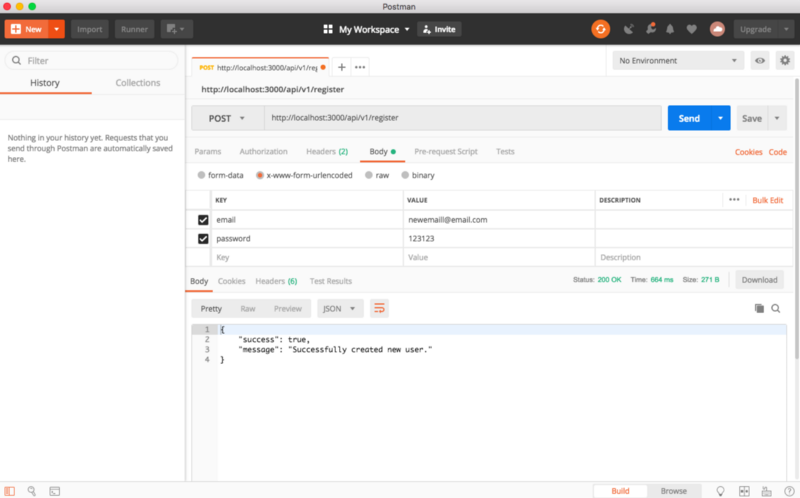Open the satellite capture requests icon
Viewport: 800px width, 498px height.
(629, 29)
